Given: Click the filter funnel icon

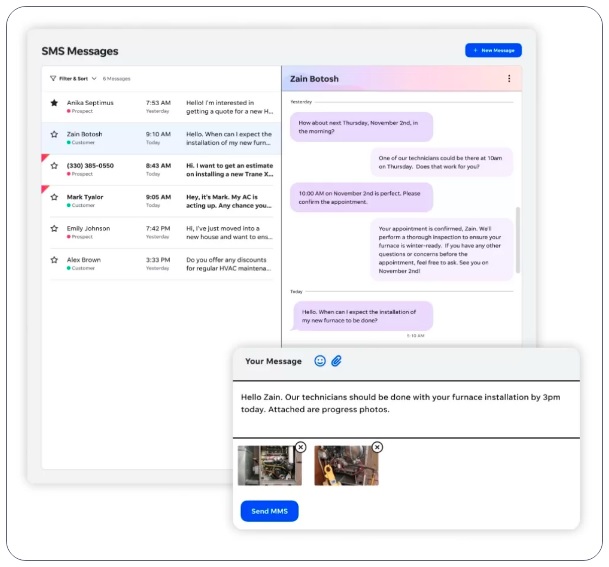Looking at the screenshot, I should (x=53, y=78).
